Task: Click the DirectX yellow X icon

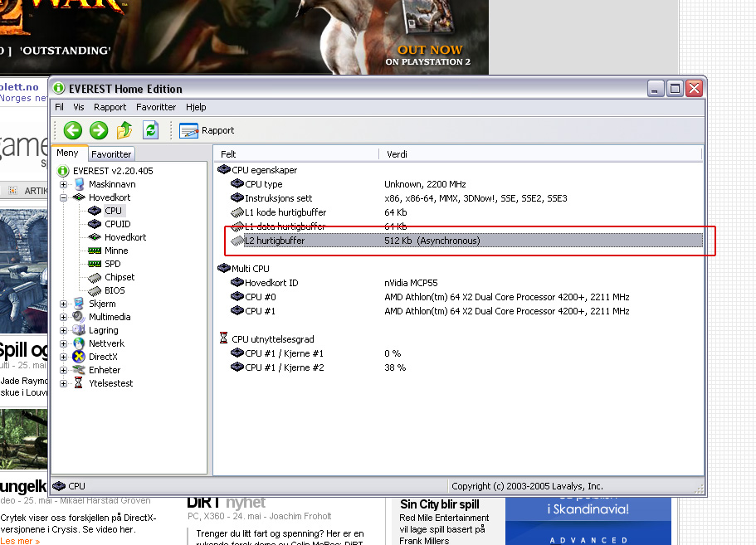Action: click(79, 357)
